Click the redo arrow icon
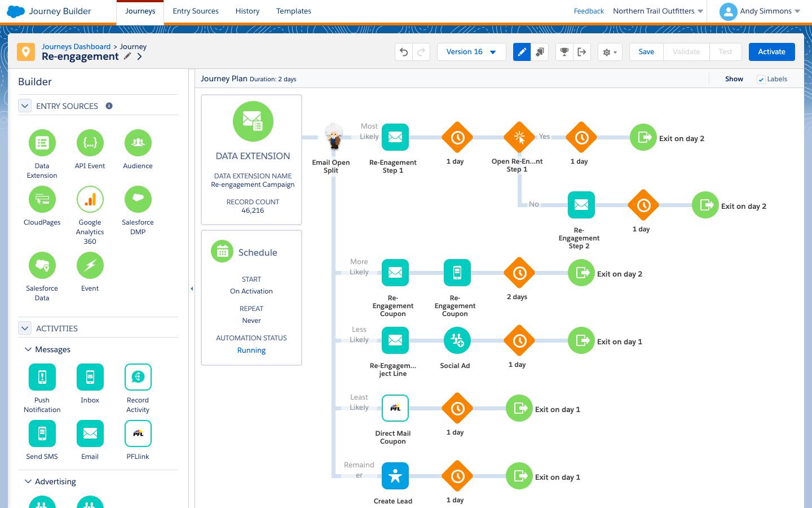Screen dimensions: 812x508 [421, 52]
